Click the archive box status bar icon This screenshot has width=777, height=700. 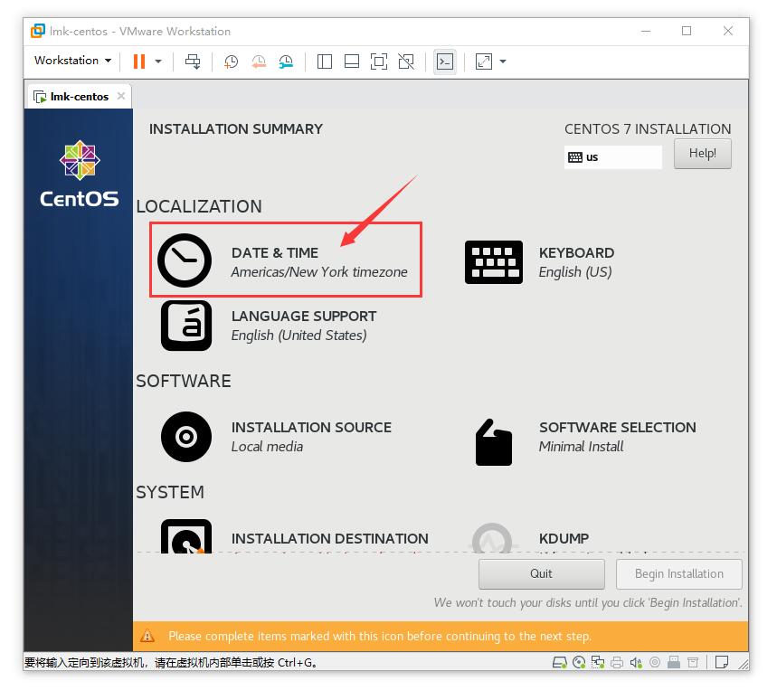coord(693,662)
